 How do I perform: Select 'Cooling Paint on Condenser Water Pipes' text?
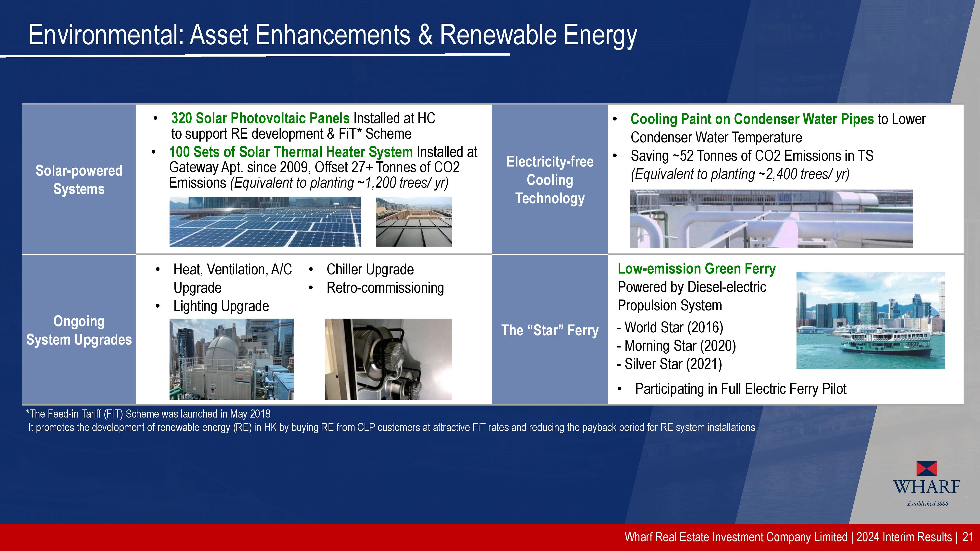tap(752, 119)
